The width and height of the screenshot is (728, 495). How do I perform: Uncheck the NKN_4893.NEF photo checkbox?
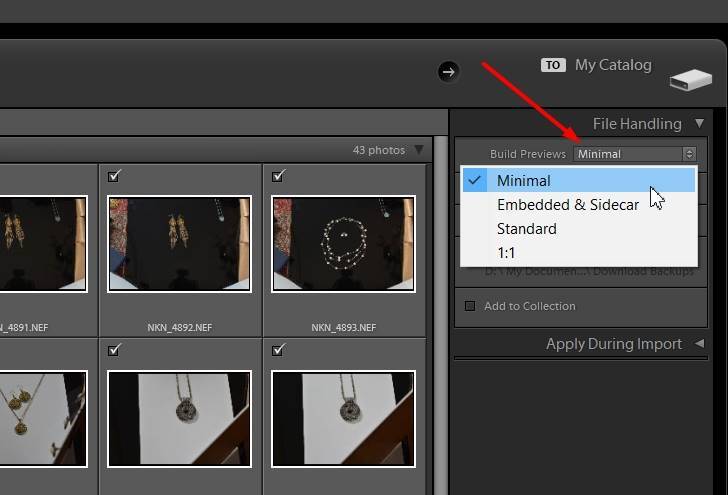click(278, 176)
